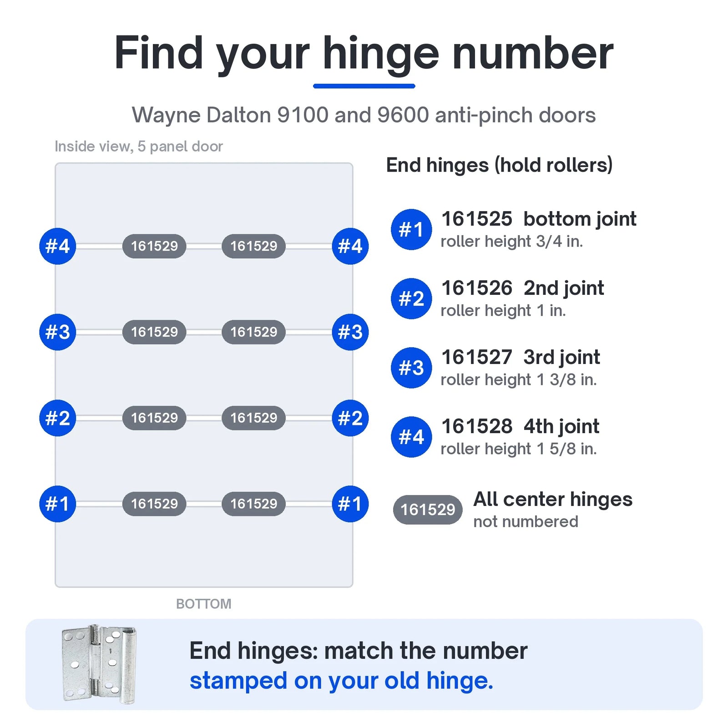728x728 pixels.
Task: Click the 'All center hinges' label
Action: pyautogui.click(x=553, y=499)
